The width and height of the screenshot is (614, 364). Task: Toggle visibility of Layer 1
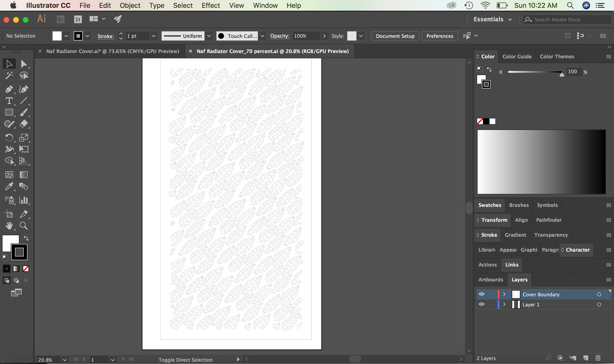point(482,305)
